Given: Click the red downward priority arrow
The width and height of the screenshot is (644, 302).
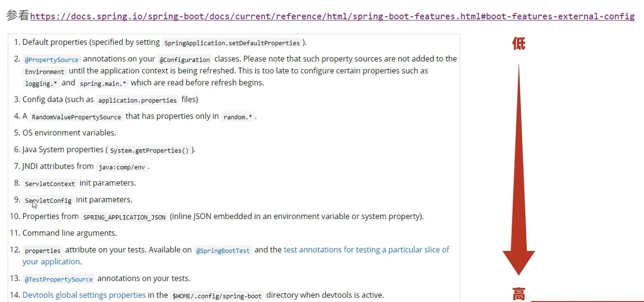Looking at the screenshot, I should pyautogui.click(x=518, y=168).
